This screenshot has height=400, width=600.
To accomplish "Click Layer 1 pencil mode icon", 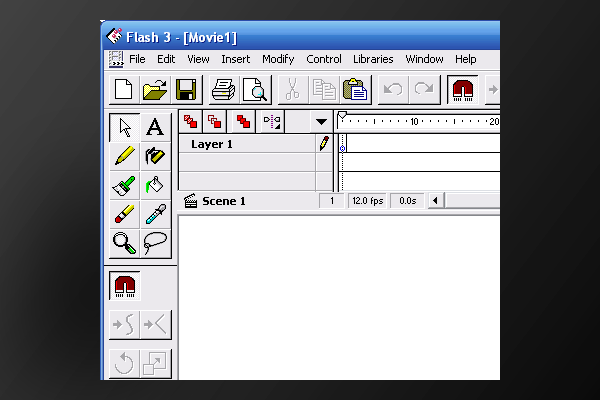I will (324, 144).
